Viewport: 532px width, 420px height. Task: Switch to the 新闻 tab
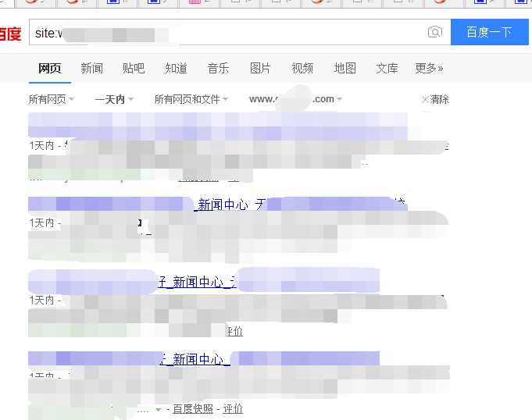point(92,69)
